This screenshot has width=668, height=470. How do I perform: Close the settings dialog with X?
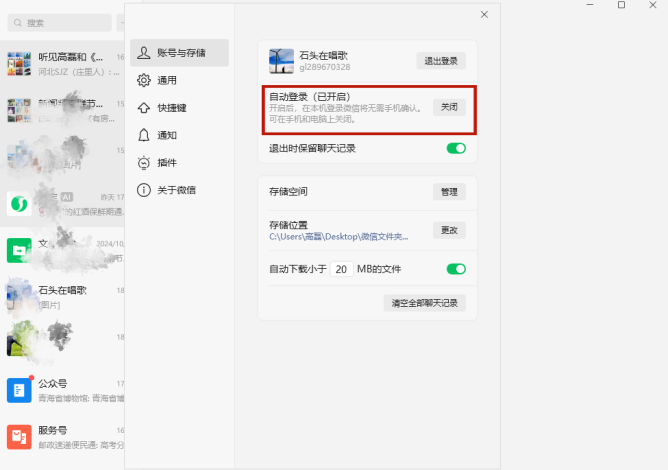484,14
